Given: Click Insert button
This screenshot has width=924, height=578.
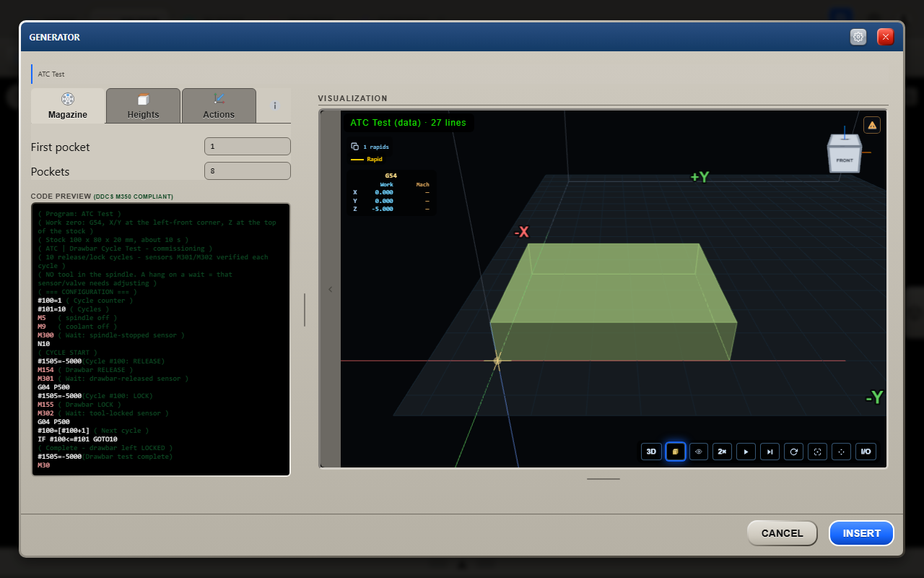Looking at the screenshot, I should 861,533.
